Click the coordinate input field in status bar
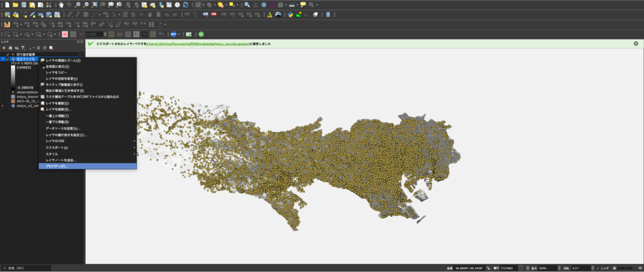644x272 pixels. coord(470,268)
